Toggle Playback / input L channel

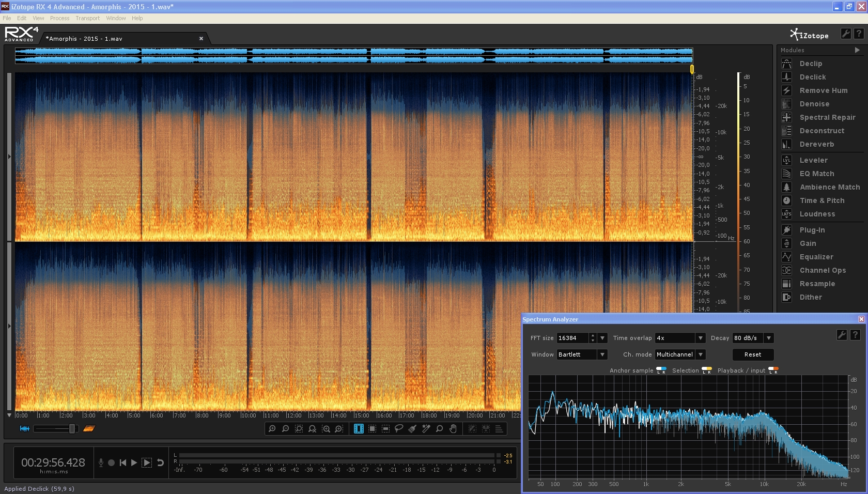[771, 370]
